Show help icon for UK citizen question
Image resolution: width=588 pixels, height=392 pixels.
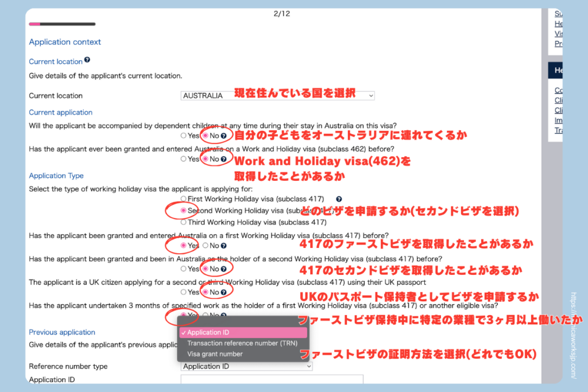coord(223,292)
